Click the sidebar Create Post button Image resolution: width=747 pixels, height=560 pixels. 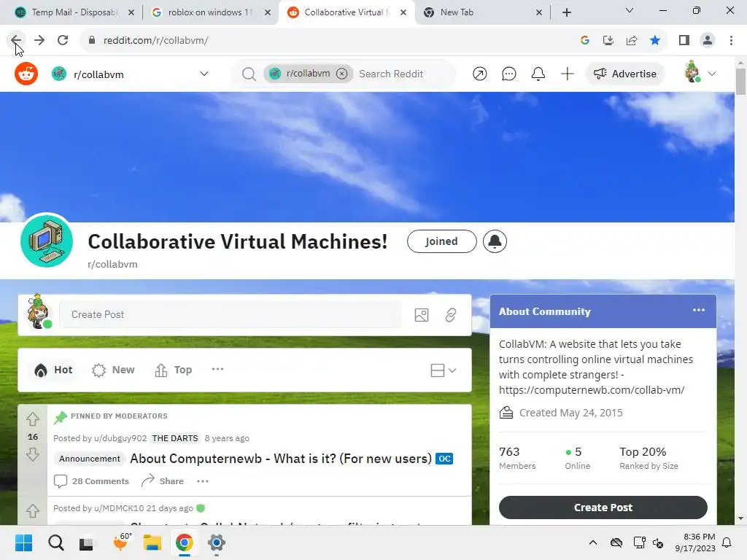click(x=603, y=507)
